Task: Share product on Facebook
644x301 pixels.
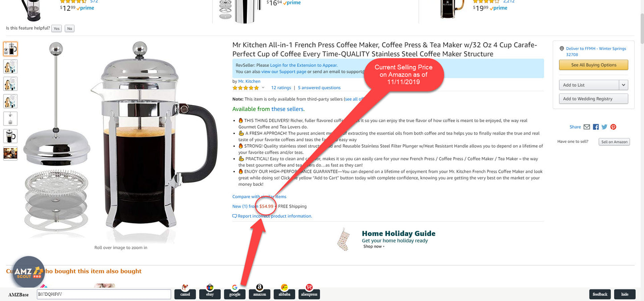Action: (596, 127)
